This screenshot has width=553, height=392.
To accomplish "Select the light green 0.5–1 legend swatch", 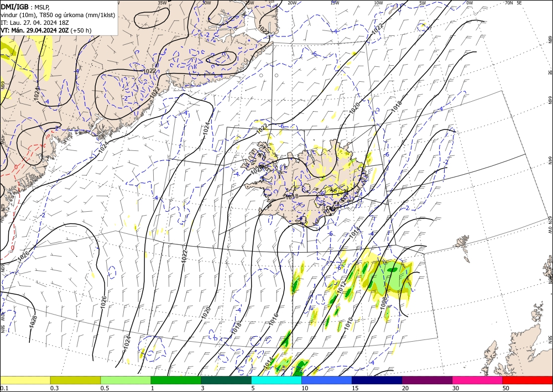I will 126,380.
